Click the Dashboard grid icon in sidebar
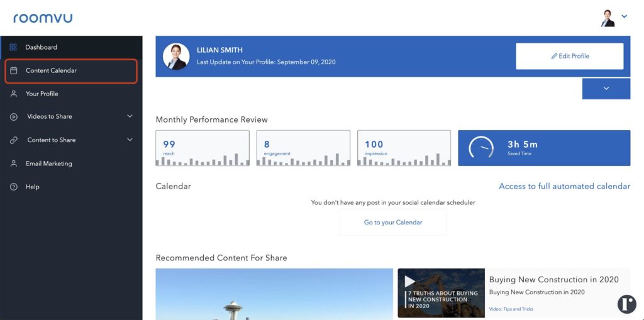 (13, 47)
